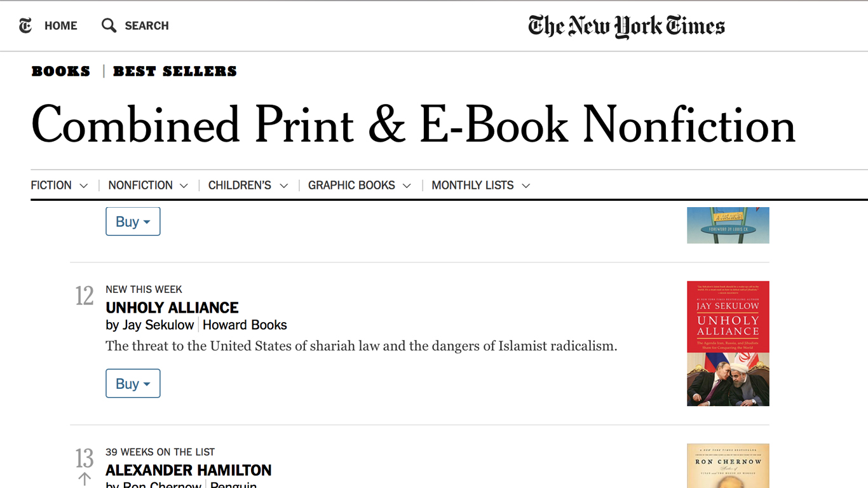Open the Search link text

click(147, 25)
